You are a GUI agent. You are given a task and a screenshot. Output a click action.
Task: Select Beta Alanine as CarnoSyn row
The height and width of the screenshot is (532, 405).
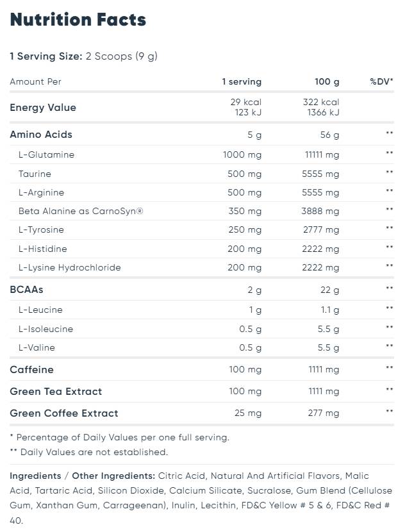202,211
